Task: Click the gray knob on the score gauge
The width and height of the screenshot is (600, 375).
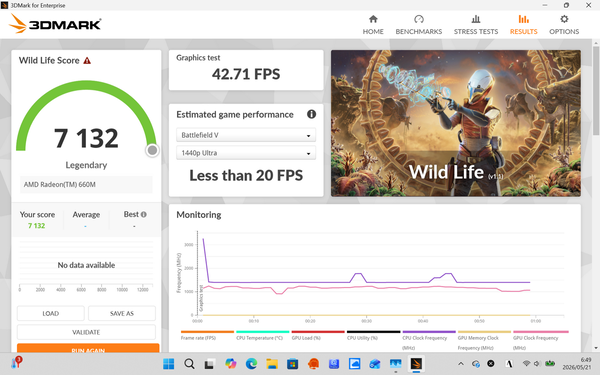Action: (152, 150)
